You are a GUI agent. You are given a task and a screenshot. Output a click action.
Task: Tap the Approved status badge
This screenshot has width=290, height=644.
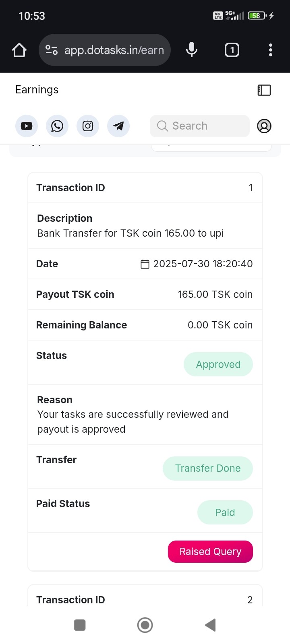click(218, 364)
